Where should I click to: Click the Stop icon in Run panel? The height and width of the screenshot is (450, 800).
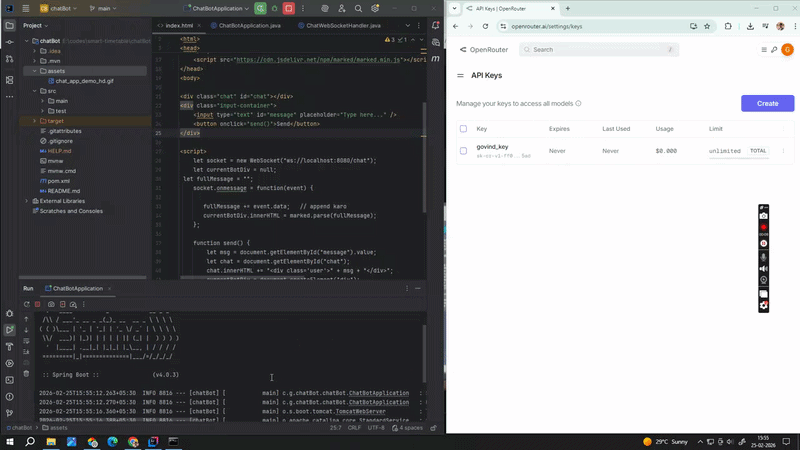38,304
